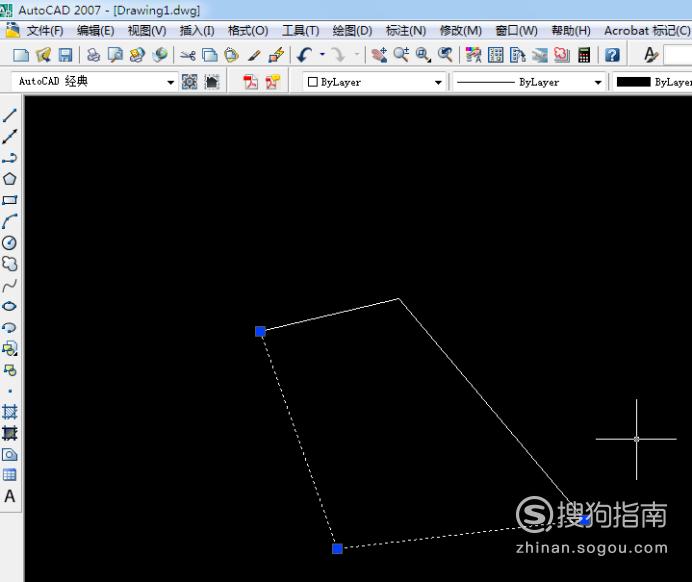Viewport: 692px width, 582px height.
Task: Open the Markup Set Manager icon
Action: click(562, 55)
